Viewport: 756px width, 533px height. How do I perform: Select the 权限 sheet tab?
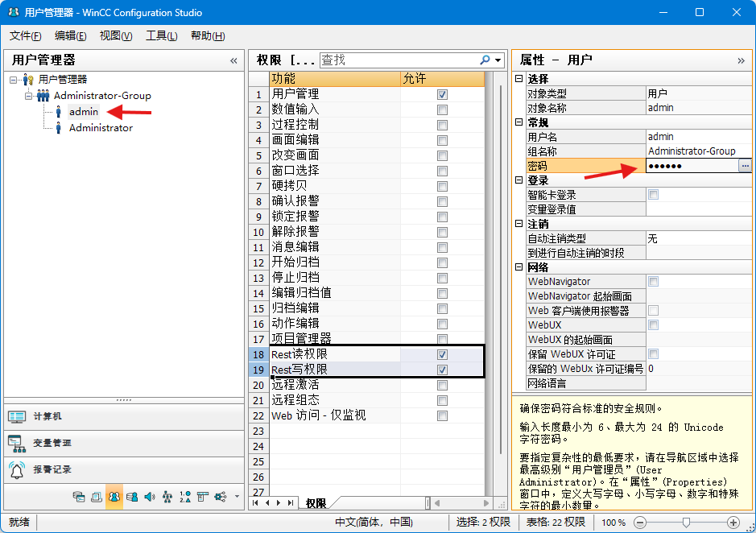tap(316, 503)
